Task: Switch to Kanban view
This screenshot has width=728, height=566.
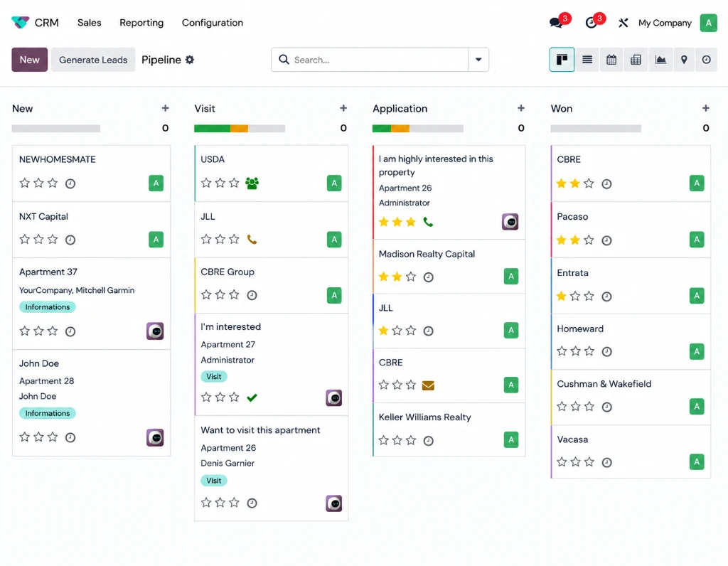Action: tap(562, 60)
